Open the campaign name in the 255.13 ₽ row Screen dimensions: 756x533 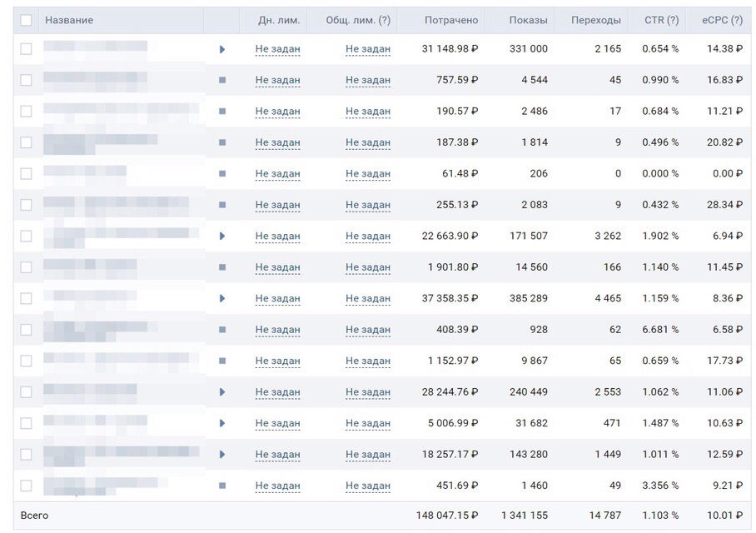point(116,205)
